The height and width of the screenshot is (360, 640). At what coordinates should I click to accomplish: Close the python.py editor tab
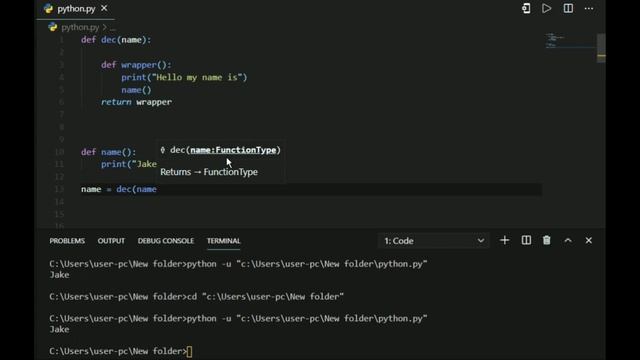(x=104, y=8)
